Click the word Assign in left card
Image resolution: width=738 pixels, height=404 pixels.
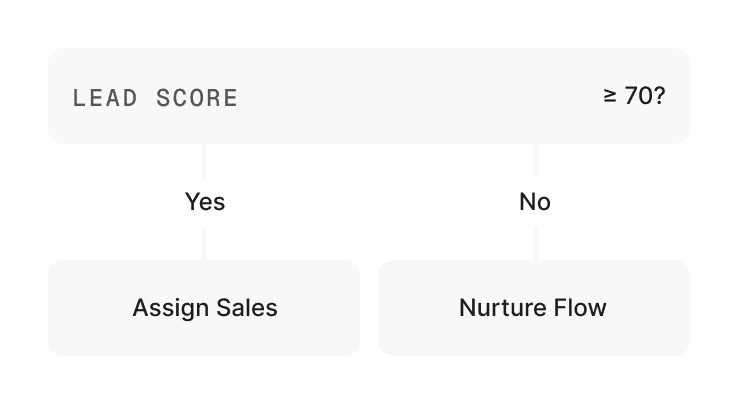(x=171, y=309)
